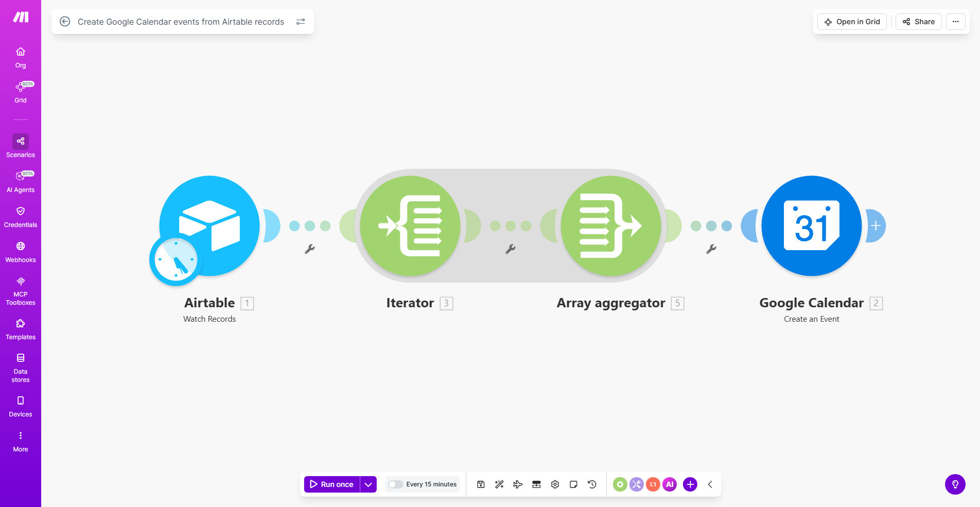The width and height of the screenshot is (980, 507).
Task: Click the Create an Event subtitle text
Action: coord(812,319)
